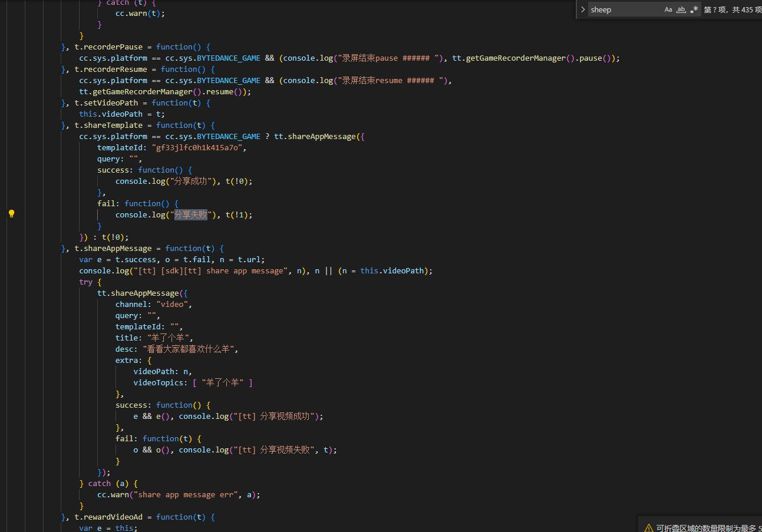The height and width of the screenshot is (532, 762).
Task: Click the warning icon in the notification
Action: click(649, 528)
